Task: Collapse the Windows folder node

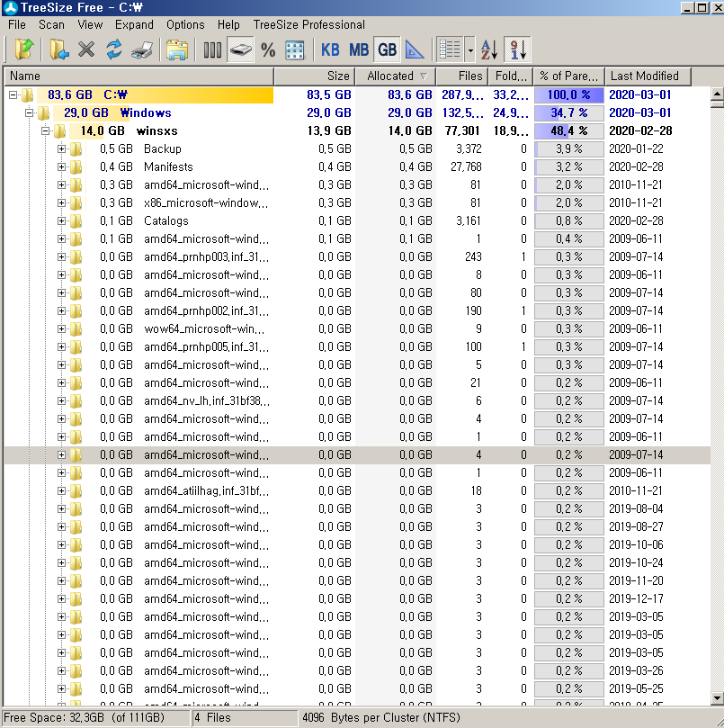Action: (x=30, y=112)
